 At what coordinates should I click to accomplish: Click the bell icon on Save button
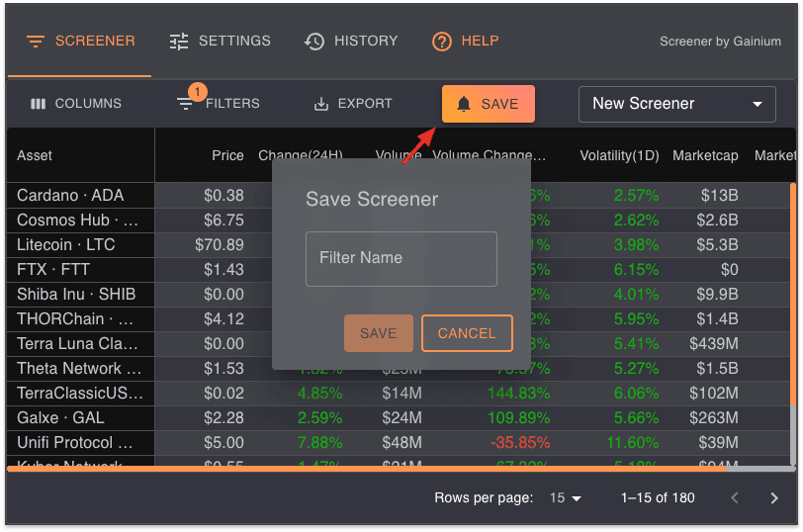464,104
